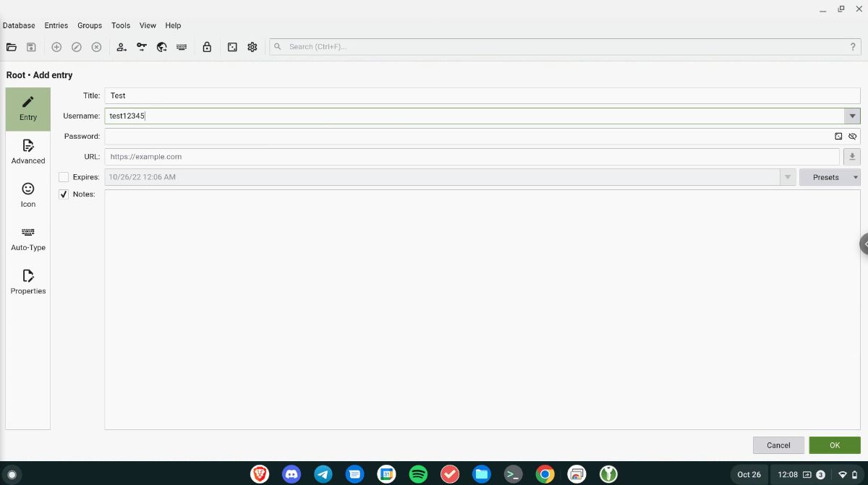868x485 pixels.
Task: Select the Entry section in sidebar
Action: [x=28, y=109]
